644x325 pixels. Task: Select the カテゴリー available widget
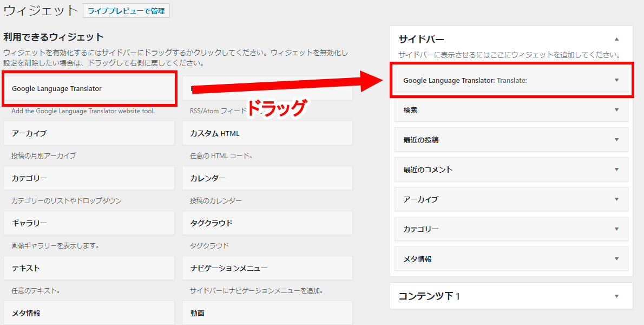(x=89, y=178)
